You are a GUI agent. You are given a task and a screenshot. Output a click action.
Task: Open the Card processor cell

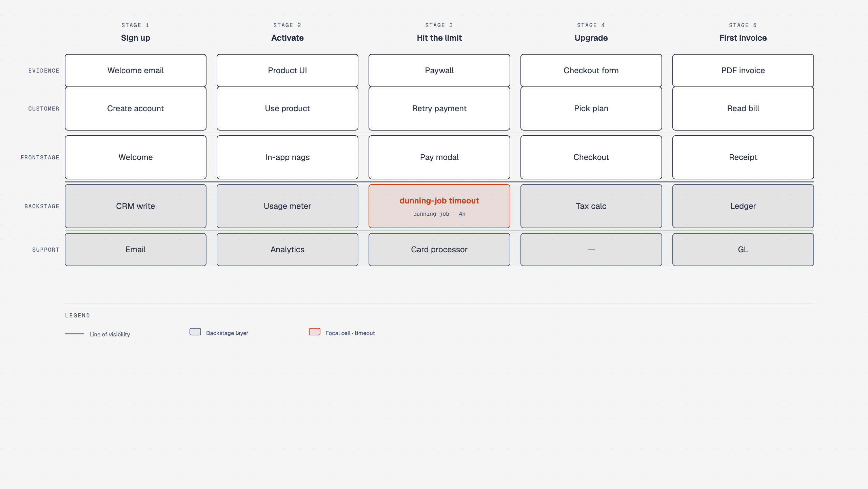pyautogui.click(x=439, y=250)
